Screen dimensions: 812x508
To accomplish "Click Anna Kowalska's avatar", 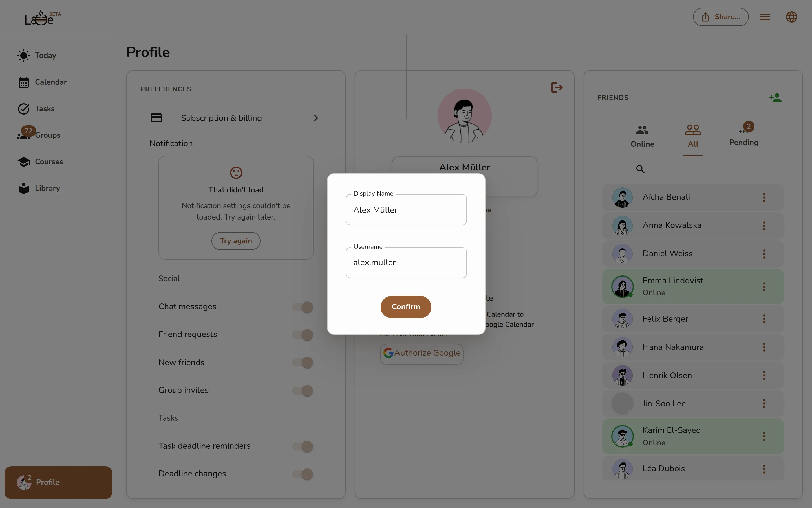I will (623, 226).
